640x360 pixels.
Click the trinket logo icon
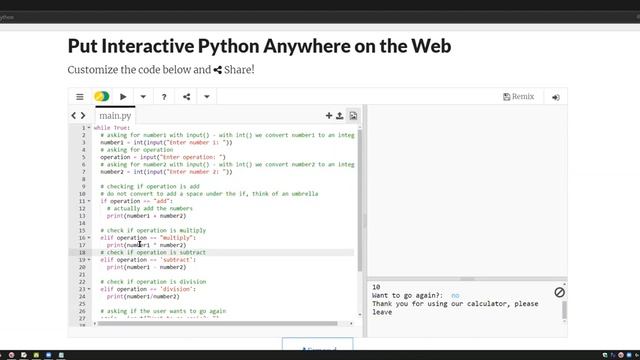point(102,96)
